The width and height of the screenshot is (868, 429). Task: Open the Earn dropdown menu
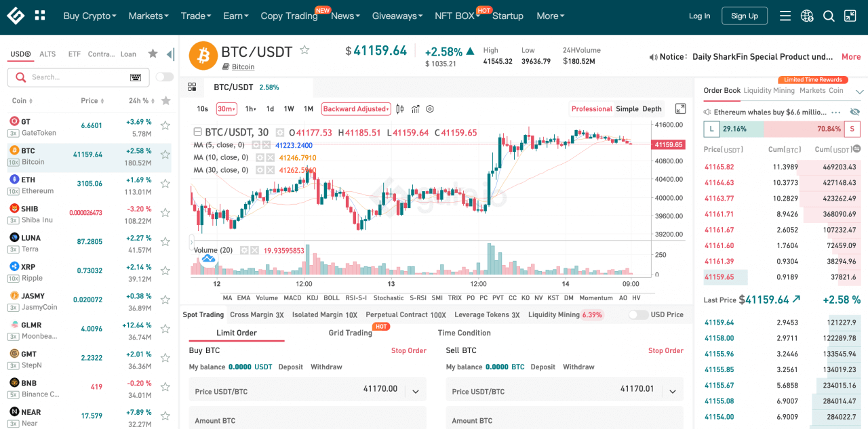236,16
